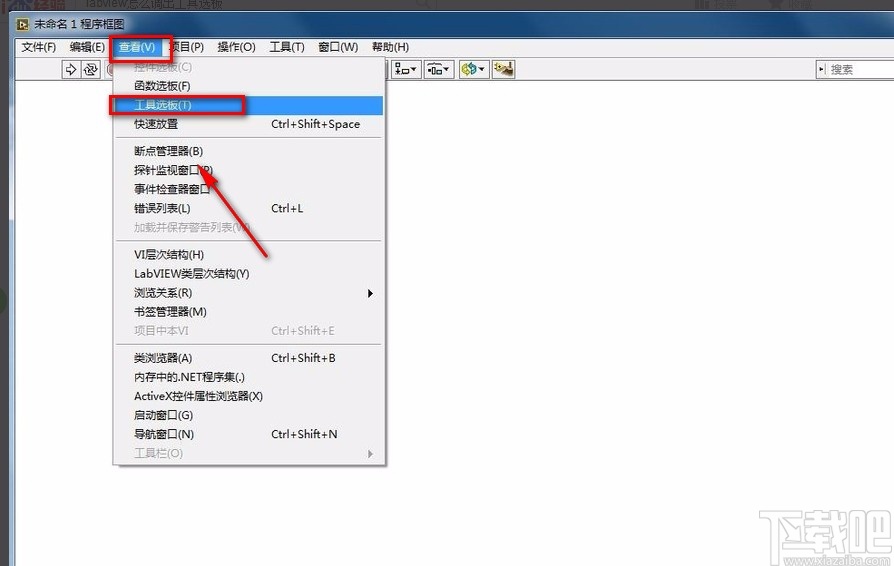The height and width of the screenshot is (566, 894).
Task: Click the grayed 加载并保存警告列表 entry
Action: coord(249,227)
